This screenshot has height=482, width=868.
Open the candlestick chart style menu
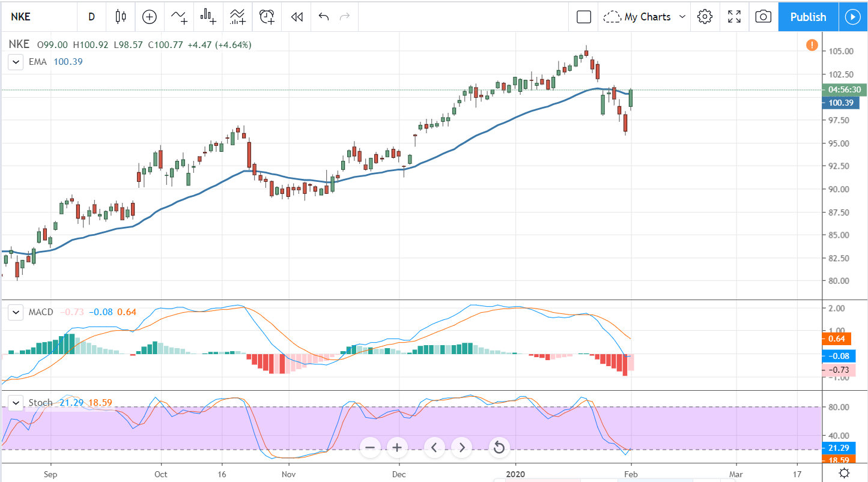(x=121, y=17)
